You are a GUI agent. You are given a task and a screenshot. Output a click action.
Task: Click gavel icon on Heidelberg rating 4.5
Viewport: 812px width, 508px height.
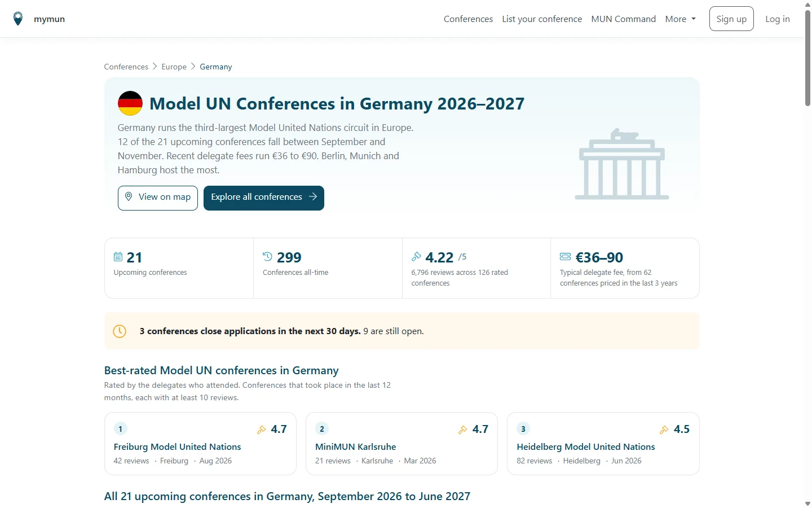664,430
